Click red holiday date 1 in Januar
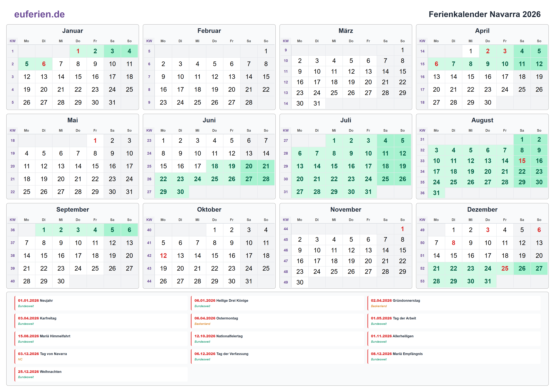Viewport: 555px width, 392px height. tap(78, 51)
